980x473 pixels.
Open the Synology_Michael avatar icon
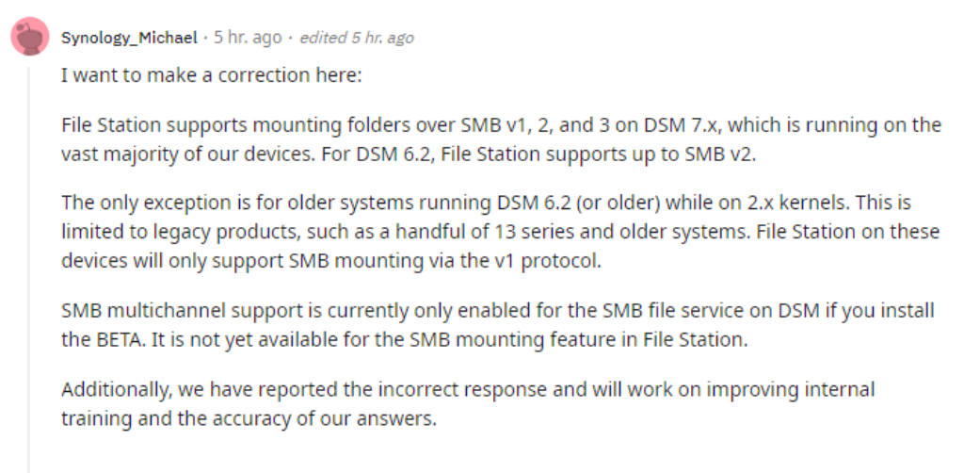tap(30, 37)
